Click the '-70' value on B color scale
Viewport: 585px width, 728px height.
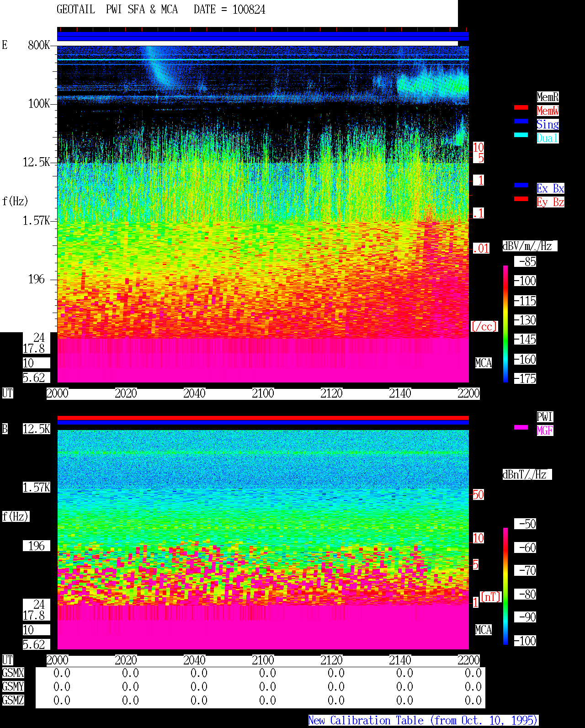[525, 570]
